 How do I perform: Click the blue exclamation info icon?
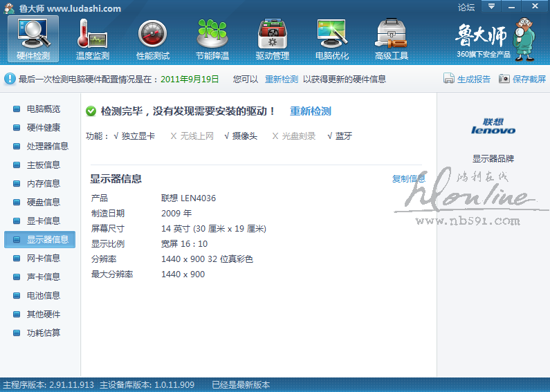click(x=10, y=79)
